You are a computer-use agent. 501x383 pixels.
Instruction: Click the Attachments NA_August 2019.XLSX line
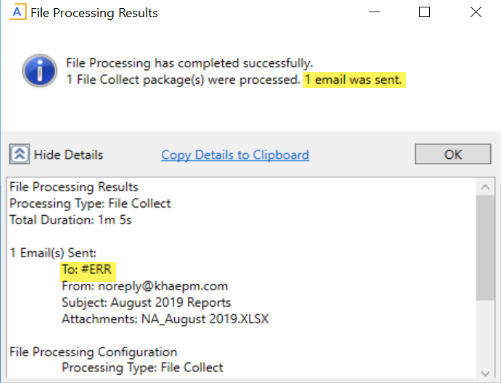click(x=165, y=319)
